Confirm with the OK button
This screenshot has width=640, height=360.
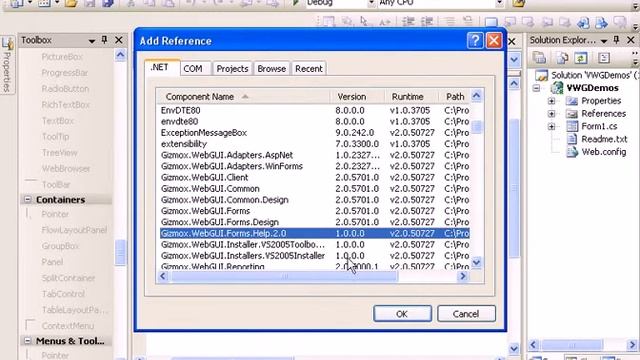402,314
